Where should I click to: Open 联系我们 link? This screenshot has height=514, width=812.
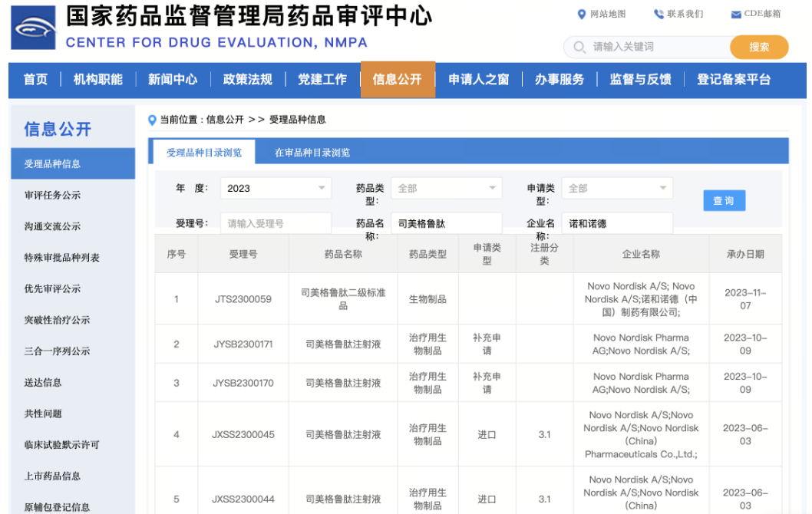(685, 14)
